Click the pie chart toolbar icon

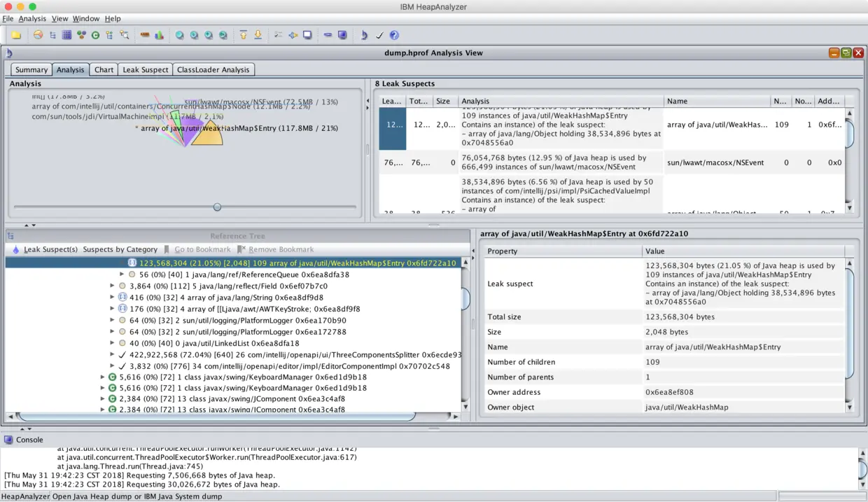coord(38,35)
